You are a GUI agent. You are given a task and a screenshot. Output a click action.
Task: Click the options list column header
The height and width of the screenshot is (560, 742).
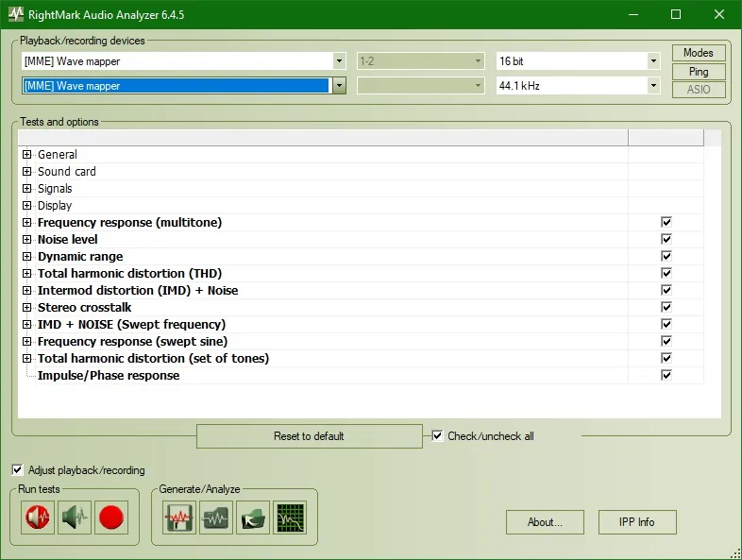(323, 137)
